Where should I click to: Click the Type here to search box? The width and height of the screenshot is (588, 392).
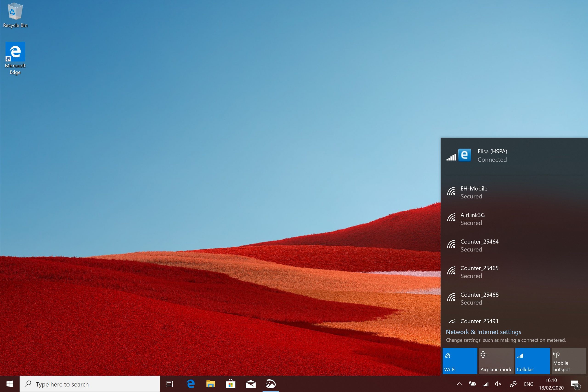pos(90,384)
